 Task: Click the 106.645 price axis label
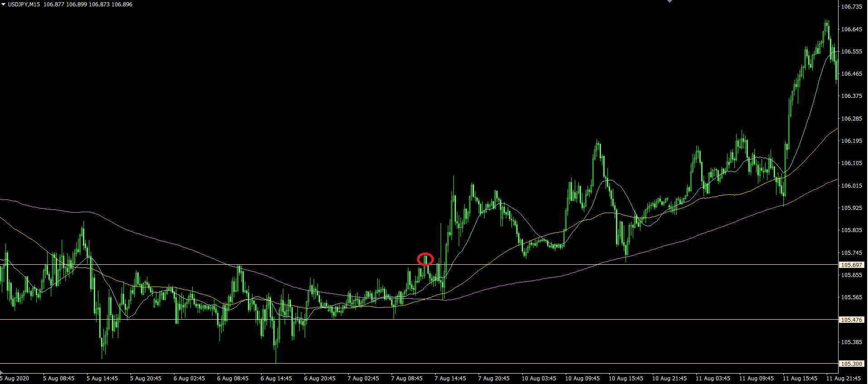[852, 29]
